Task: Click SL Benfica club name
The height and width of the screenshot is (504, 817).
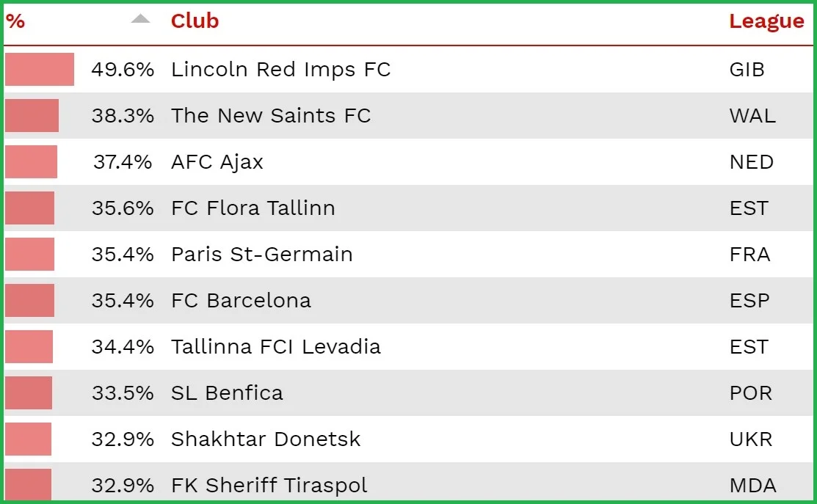Action: click(x=227, y=393)
